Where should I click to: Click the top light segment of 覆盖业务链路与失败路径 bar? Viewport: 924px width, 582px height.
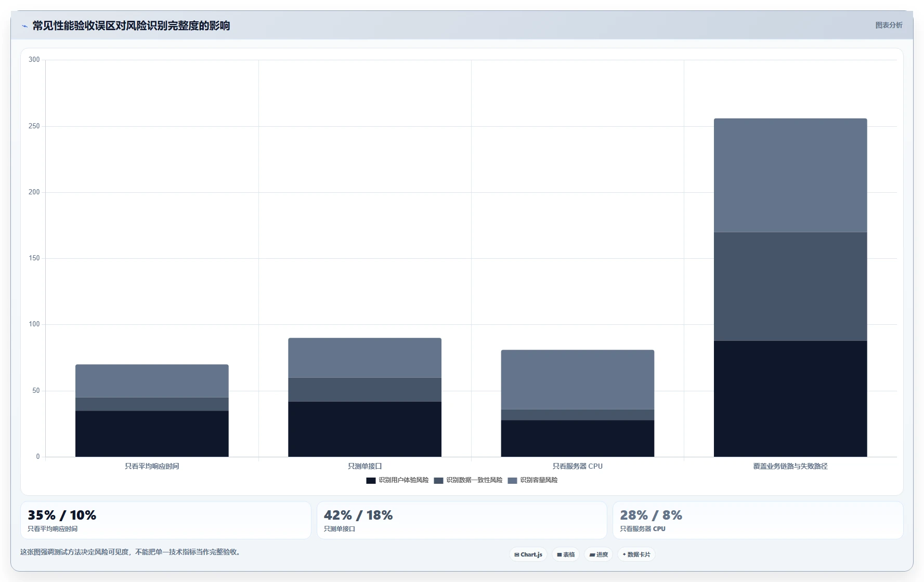point(790,175)
